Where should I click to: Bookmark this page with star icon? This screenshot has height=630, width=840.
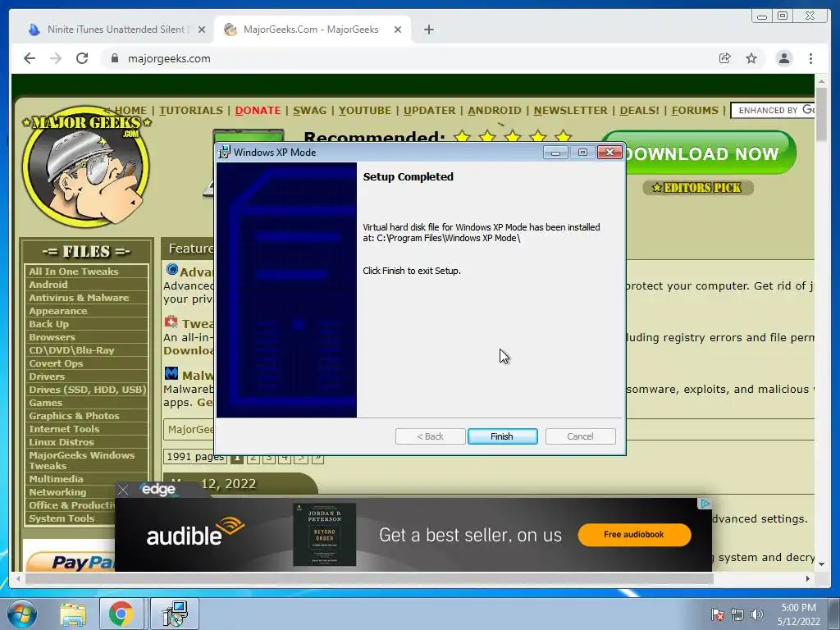coord(751,58)
